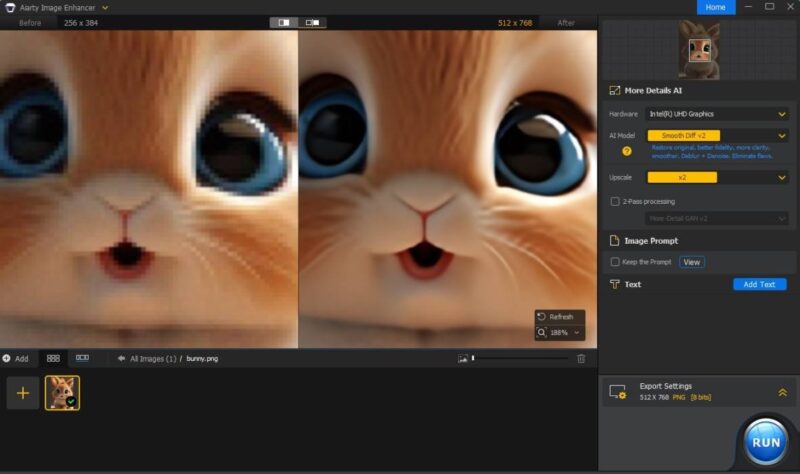This screenshot has height=474, width=800.
Task: Enable the 2-Pass processing checkbox
Action: coord(615,202)
